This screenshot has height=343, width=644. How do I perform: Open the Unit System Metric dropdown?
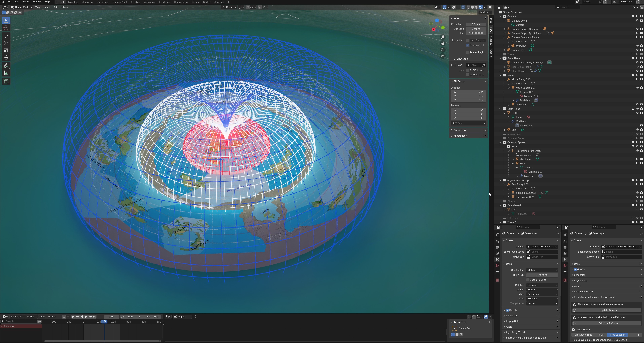point(542,270)
